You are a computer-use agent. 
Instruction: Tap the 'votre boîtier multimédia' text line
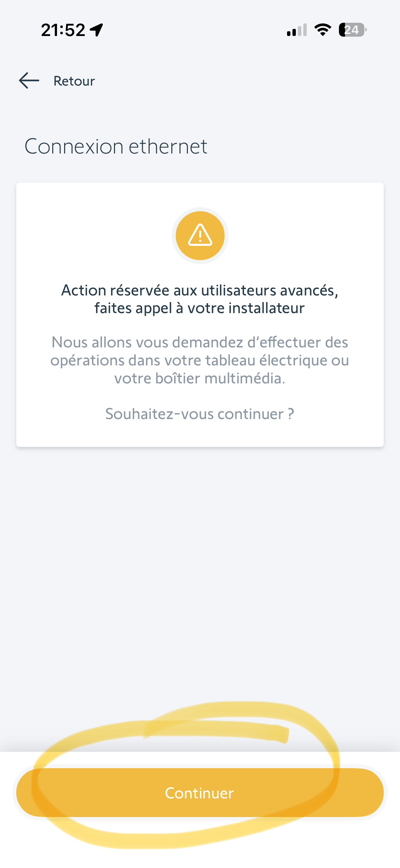pyautogui.click(x=200, y=378)
